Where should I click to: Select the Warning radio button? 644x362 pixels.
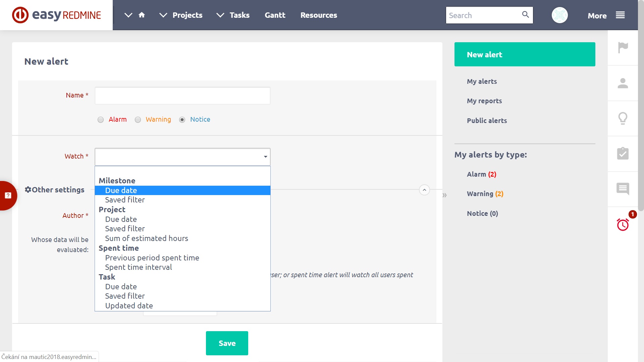pyautogui.click(x=138, y=120)
